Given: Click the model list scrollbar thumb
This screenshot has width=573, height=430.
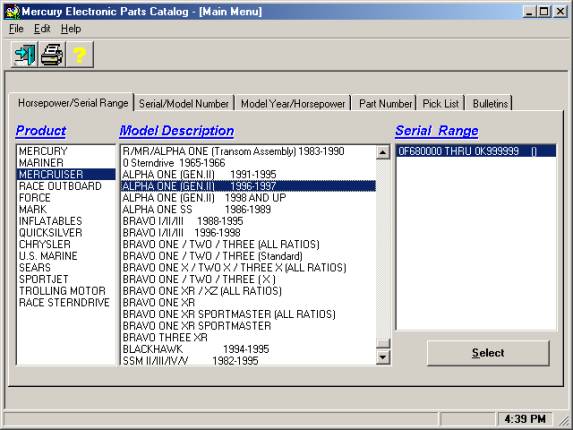Looking at the screenshot, I should pos(383,343).
